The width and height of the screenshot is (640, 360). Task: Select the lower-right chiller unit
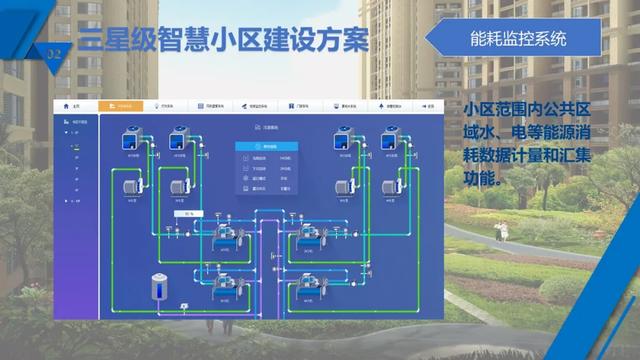point(311,286)
